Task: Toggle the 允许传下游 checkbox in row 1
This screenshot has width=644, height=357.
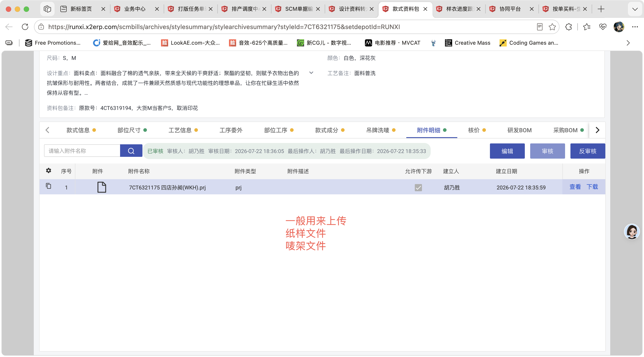Action: [418, 187]
